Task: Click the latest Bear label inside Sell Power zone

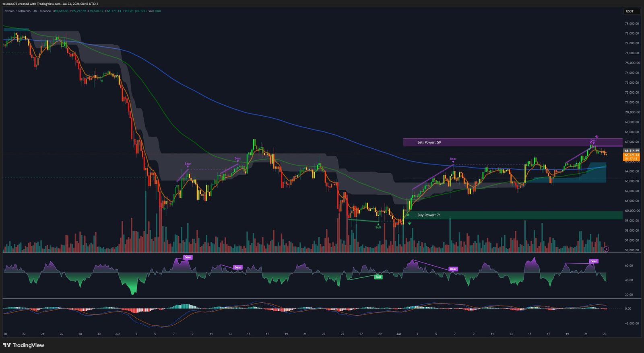Action: (594, 140)
